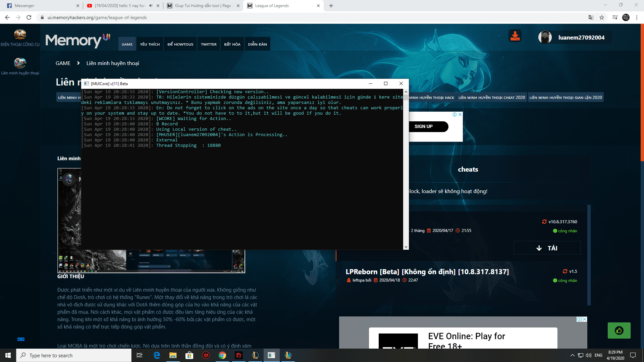Screen dimensions: 644x362
Task: Open the volume control in system tray
Action: tap(589, 355)
